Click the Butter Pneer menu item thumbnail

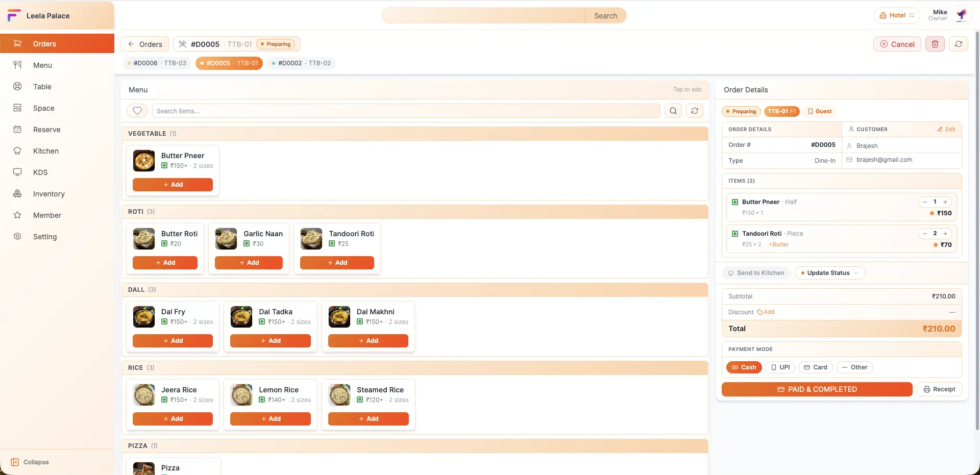click(144, 160)
